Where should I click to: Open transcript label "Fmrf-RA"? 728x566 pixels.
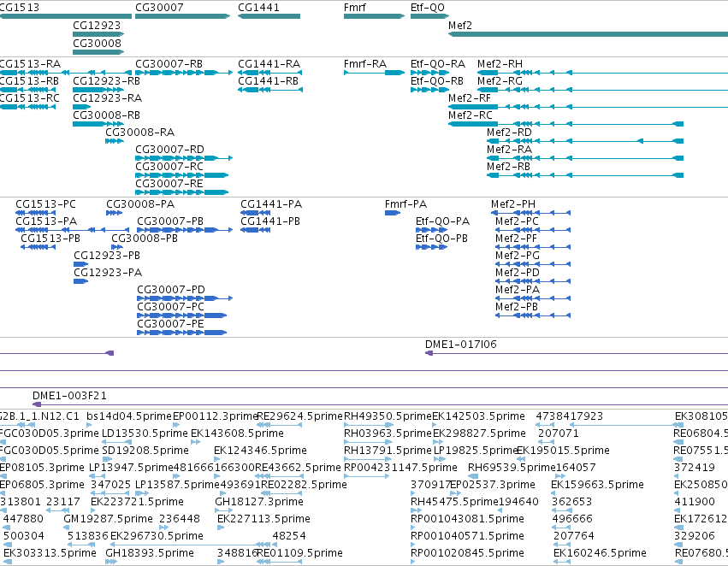coord(365,64)
